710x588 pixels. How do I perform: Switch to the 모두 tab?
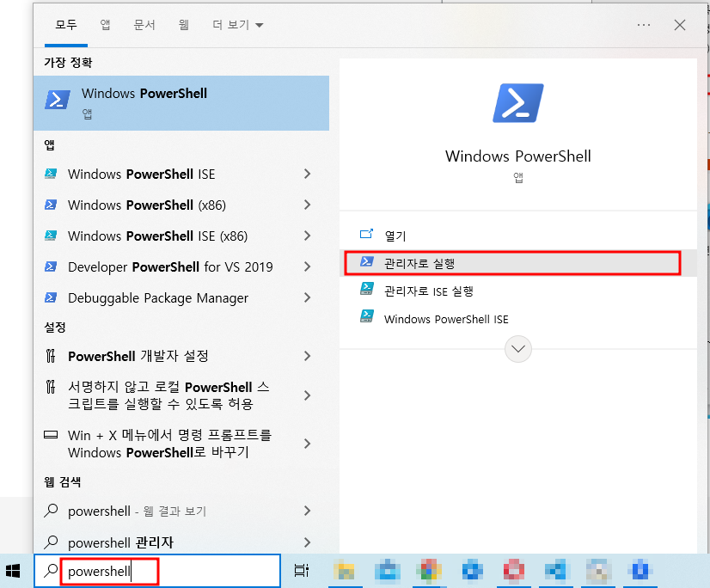tap(66, 24)
